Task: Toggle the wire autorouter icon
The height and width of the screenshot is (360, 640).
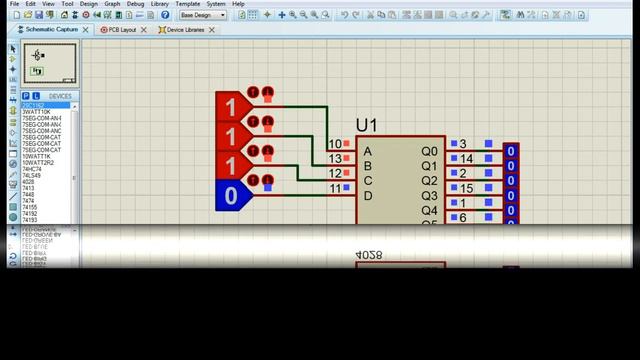Action: coord(505,15)
